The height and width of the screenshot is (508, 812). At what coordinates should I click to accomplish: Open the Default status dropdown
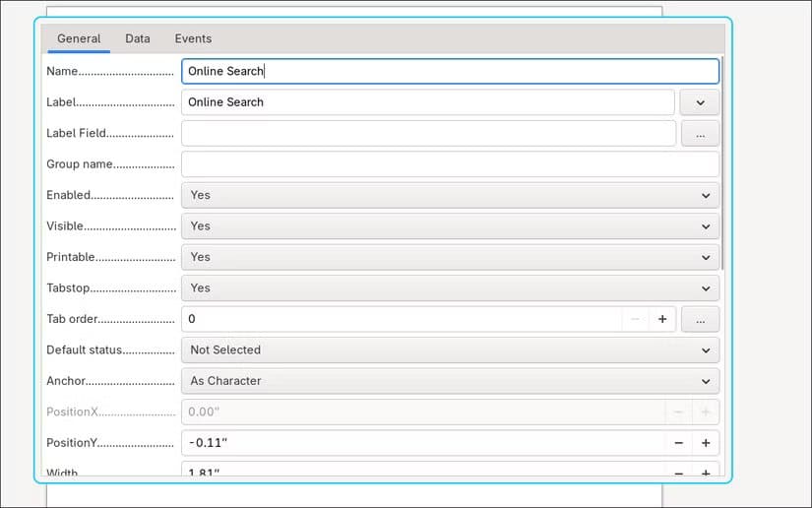pyautogui.click(x=450, y=350)
